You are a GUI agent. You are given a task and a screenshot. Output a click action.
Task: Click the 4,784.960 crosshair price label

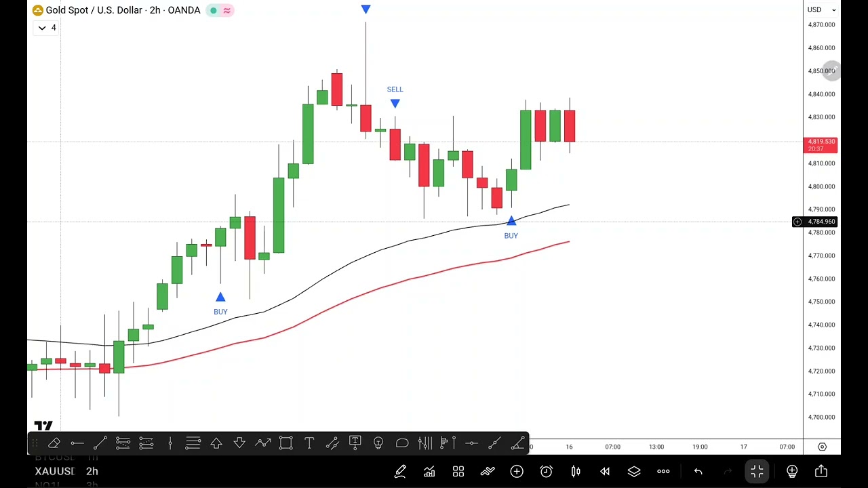pyautogui.click(x=822, y=222)
